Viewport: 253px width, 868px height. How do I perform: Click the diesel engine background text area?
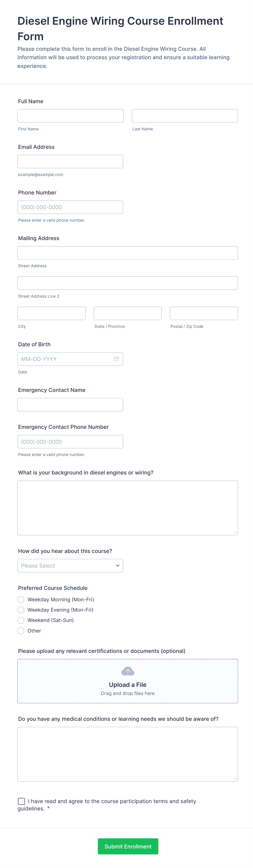click(x=128, y=507)
